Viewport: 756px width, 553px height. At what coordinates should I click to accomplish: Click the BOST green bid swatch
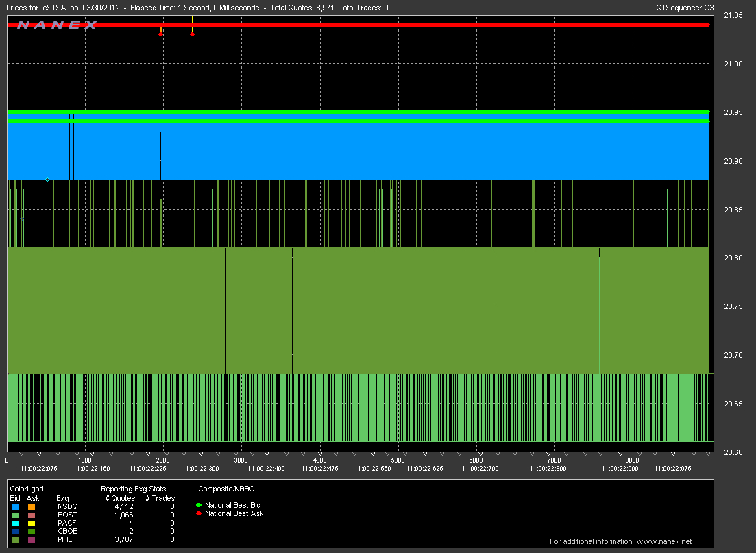tap(14, 515)
